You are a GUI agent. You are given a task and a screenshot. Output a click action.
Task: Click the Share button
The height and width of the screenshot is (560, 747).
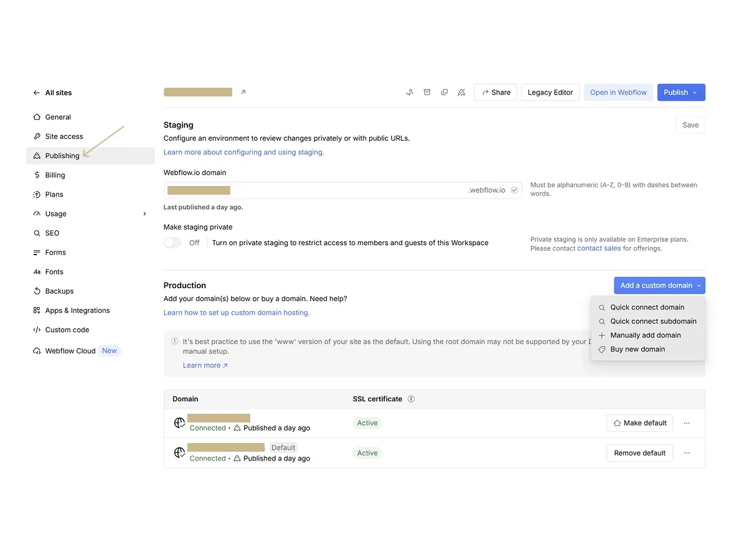click(x=496, y=92)
